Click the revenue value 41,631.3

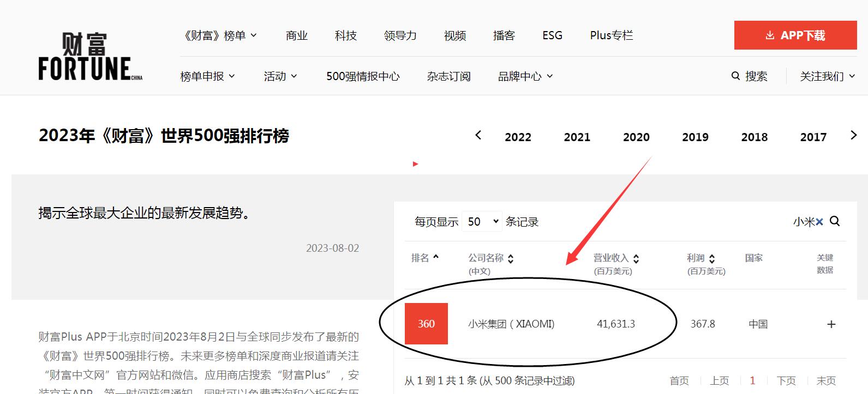(x=616, y=324)
